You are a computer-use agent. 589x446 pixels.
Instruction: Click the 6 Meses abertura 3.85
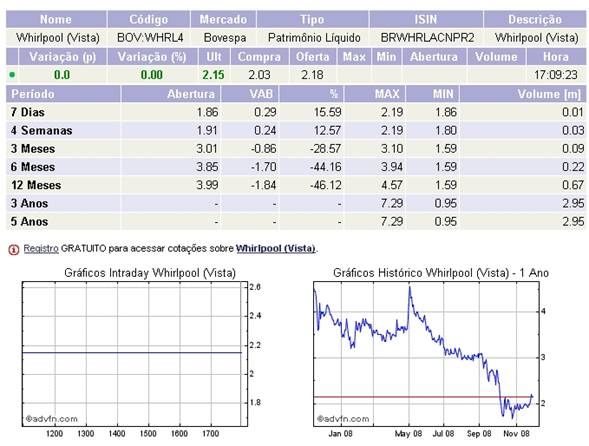coord(207,166)
